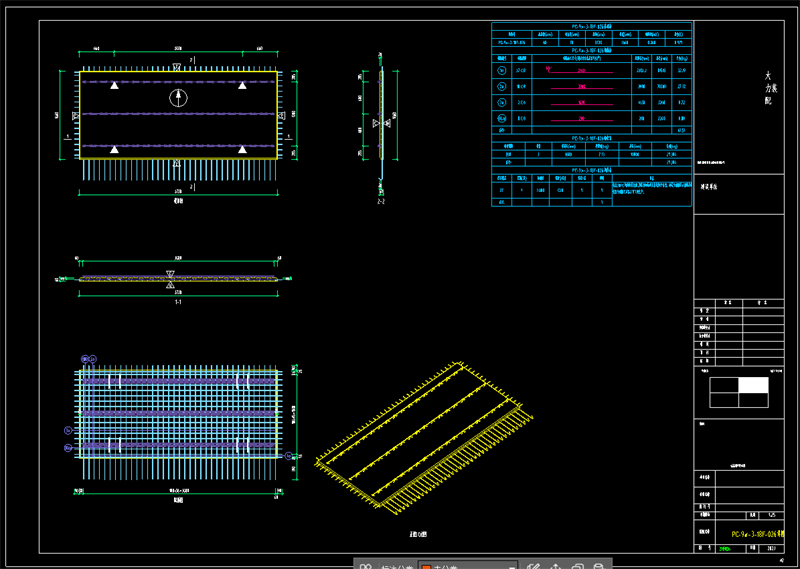Click the fourth circled rebar marker in the table

click(502, 118)
